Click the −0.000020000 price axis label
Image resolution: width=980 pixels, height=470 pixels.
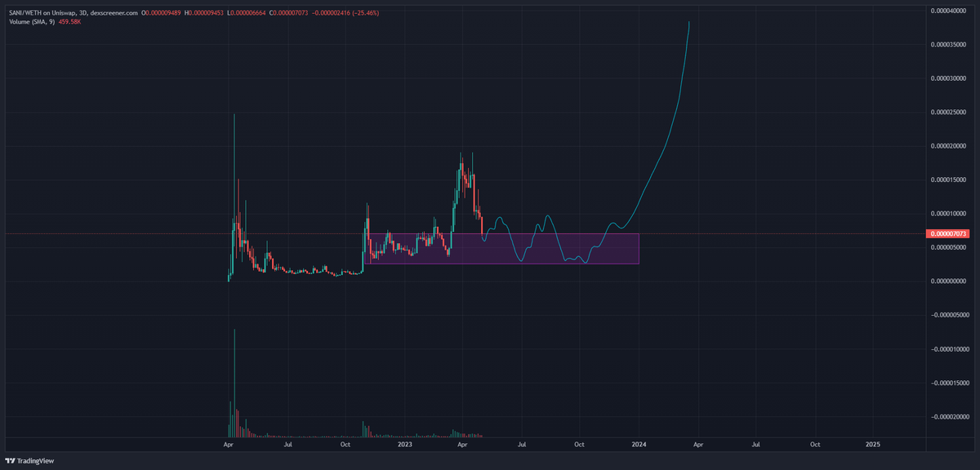[x=949, y=416]
